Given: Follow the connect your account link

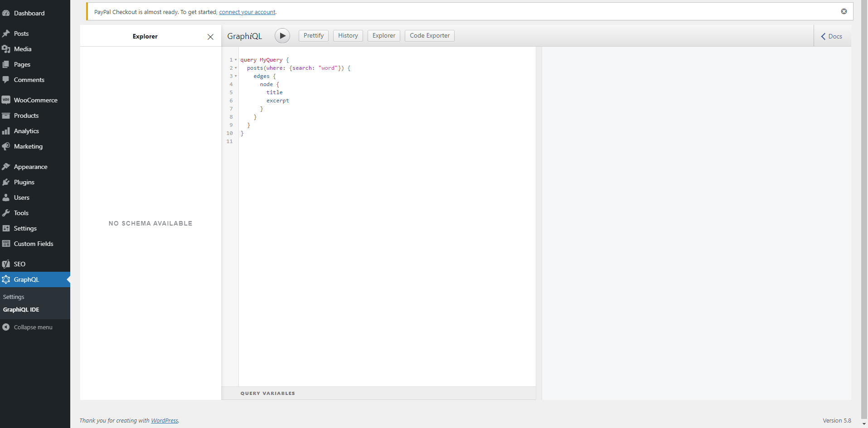Looking at the screenshot, I should click(247, 12).
